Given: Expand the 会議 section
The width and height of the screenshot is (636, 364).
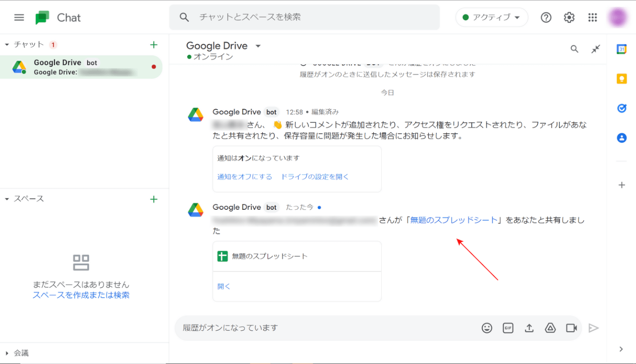Looking at the screenshot, I should pyautogui.click(x=7, y=353).
